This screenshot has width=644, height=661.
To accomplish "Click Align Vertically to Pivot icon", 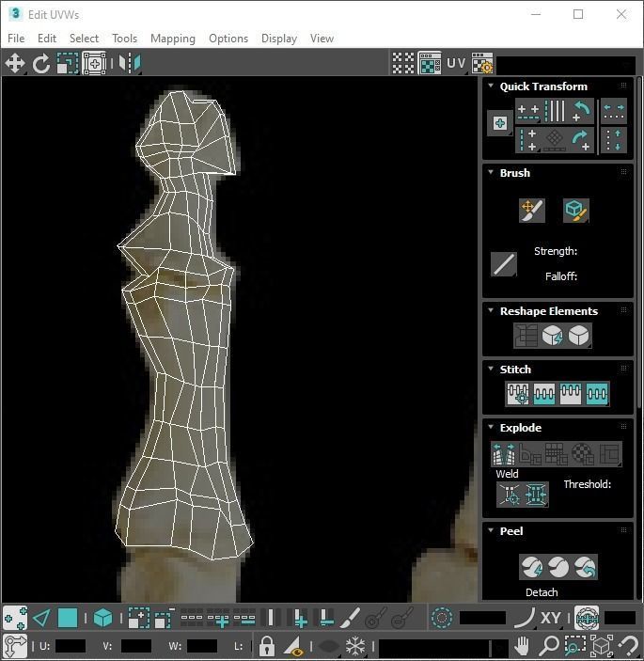I will click(528, 140).
